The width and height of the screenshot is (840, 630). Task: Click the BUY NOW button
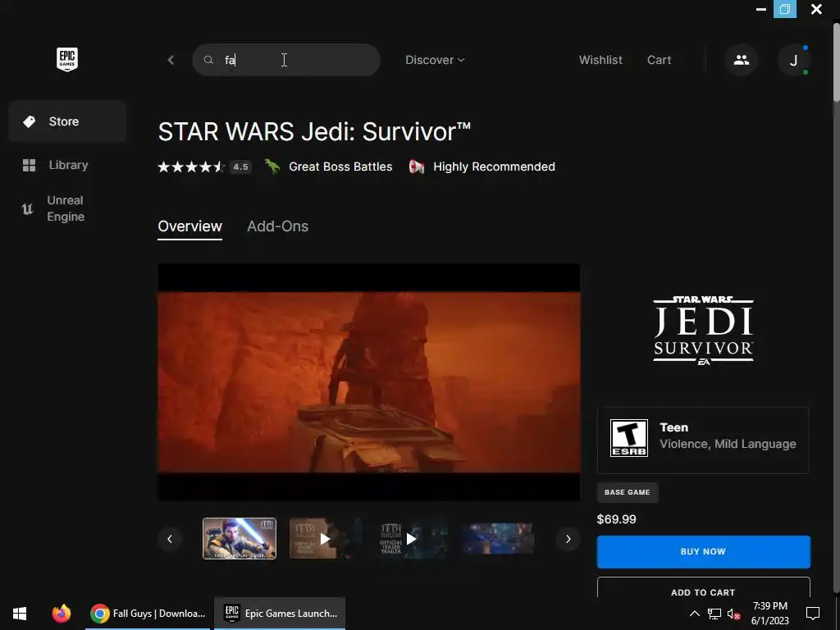coord(703,552)
